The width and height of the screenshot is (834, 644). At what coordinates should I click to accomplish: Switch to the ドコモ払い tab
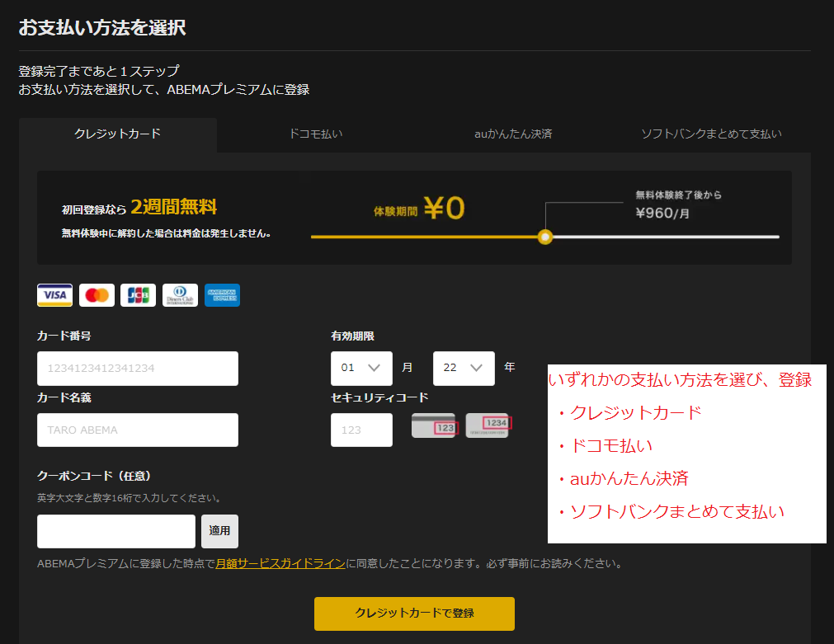[x=316, y=134]
